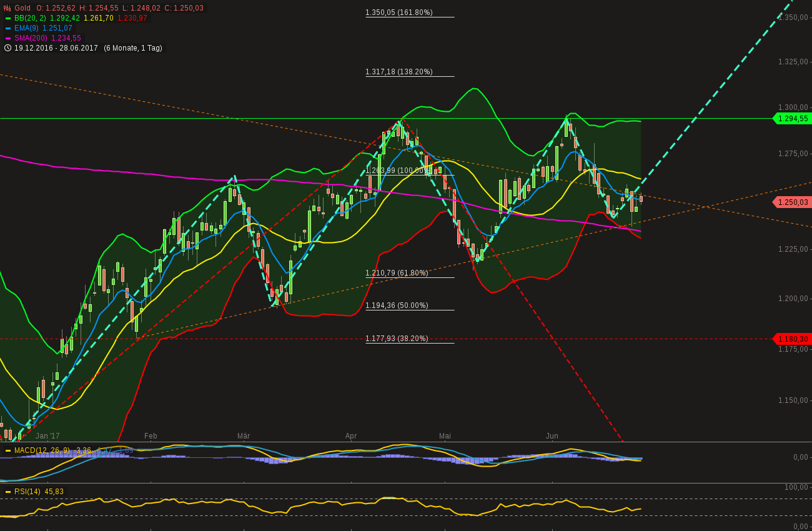Image resolution: width=812 pixels, height=531 pixels.
Task: Click the middle Bollinger value 1.261,70
Action: (x=99, y=18)
